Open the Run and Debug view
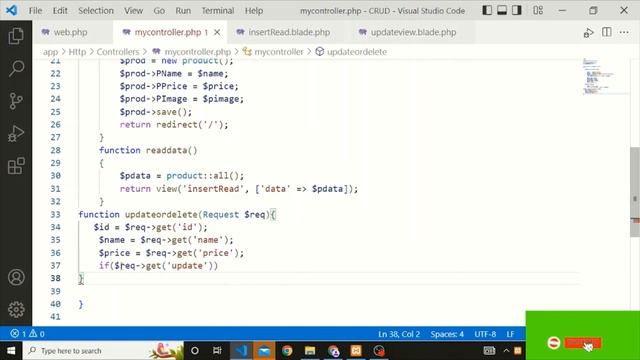This screenshot has height=360, width=640. [16, 133]
